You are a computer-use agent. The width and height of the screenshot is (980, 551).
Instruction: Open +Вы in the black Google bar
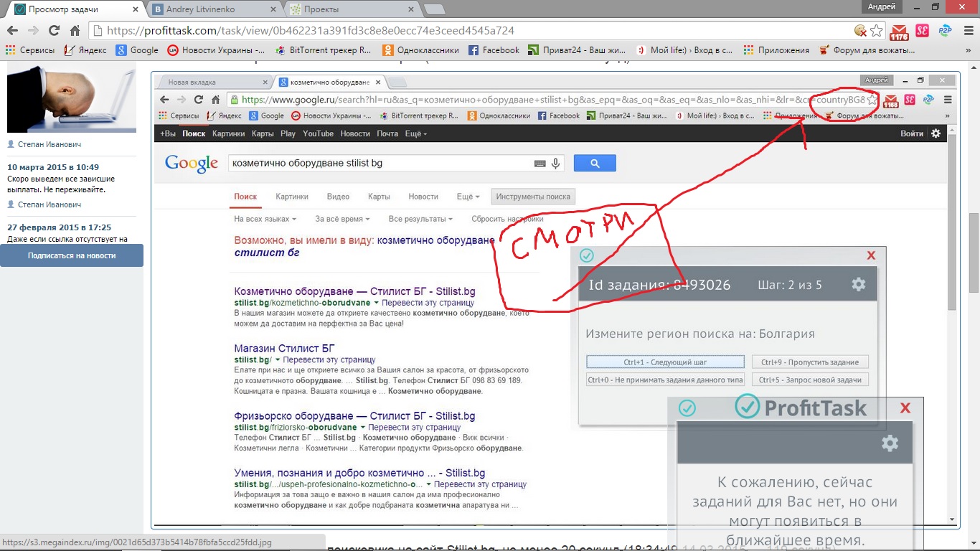168,133
